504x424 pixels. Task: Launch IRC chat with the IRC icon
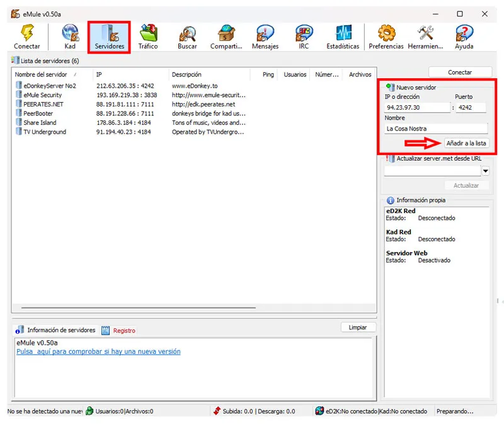click(x=304, y=36)
